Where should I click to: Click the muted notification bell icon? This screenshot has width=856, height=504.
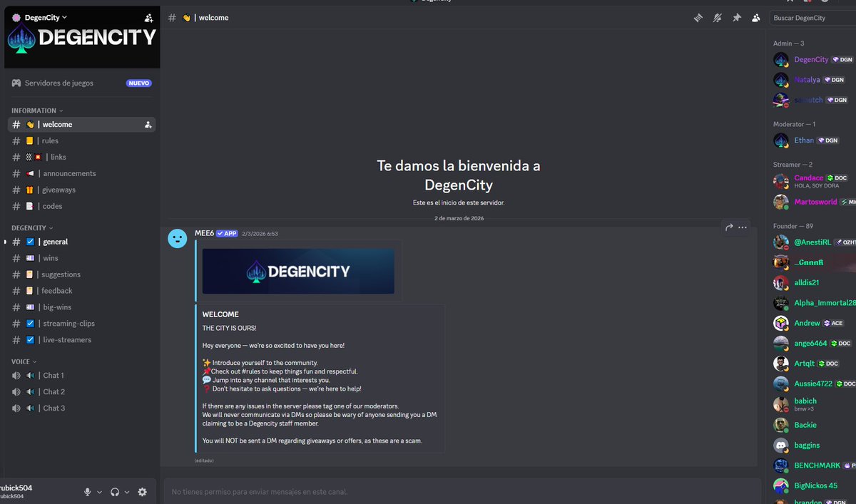pos(718,18)
